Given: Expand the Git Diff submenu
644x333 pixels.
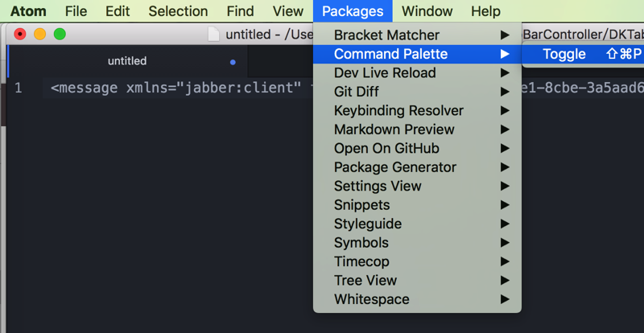Looking at the screenshot, I should point(417,92).
